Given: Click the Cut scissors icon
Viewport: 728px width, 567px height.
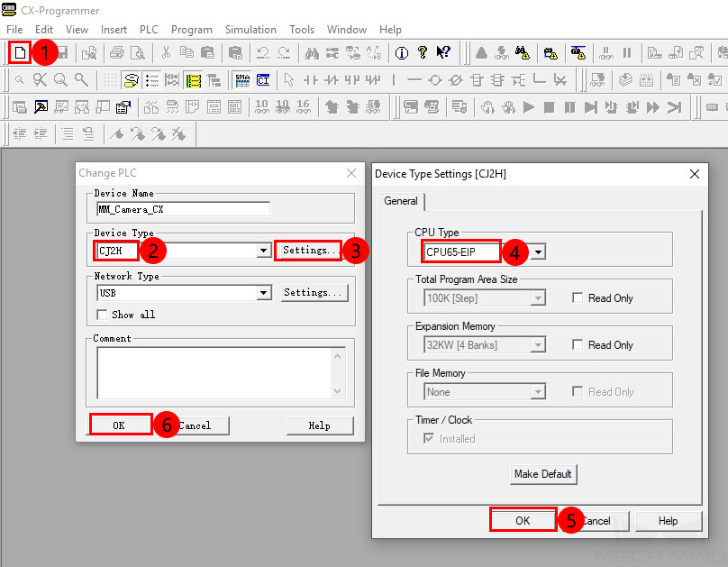Looking at the screenshot, I should coord(166,53).
